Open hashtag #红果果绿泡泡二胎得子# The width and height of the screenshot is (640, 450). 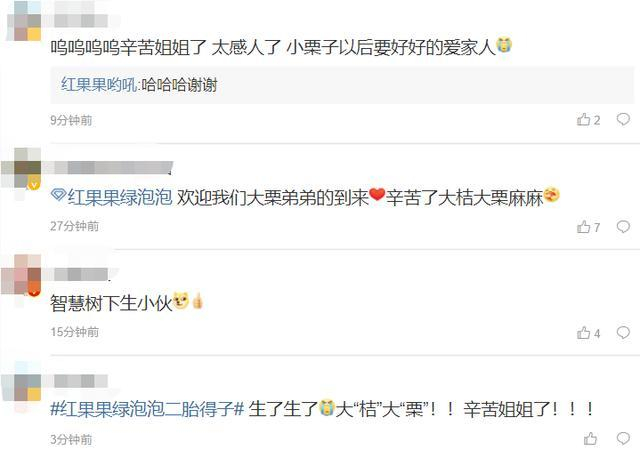click(x=147, y=409)
